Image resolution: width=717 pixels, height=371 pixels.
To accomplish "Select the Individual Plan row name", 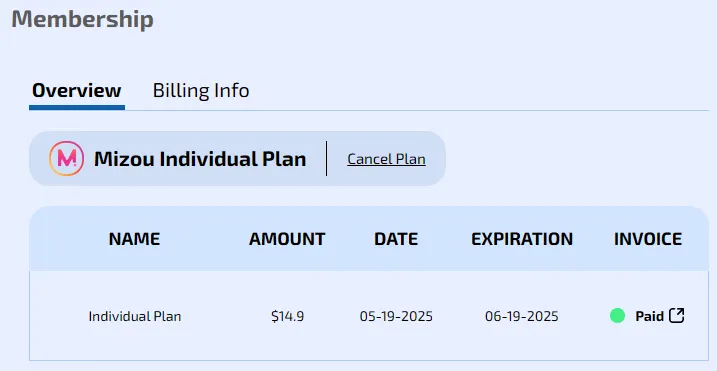I will [135, 316].
